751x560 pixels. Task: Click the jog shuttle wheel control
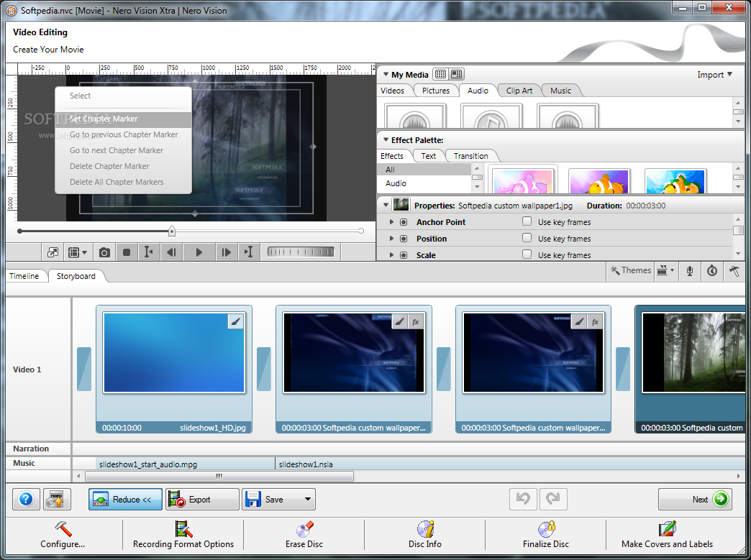point(301,252)
